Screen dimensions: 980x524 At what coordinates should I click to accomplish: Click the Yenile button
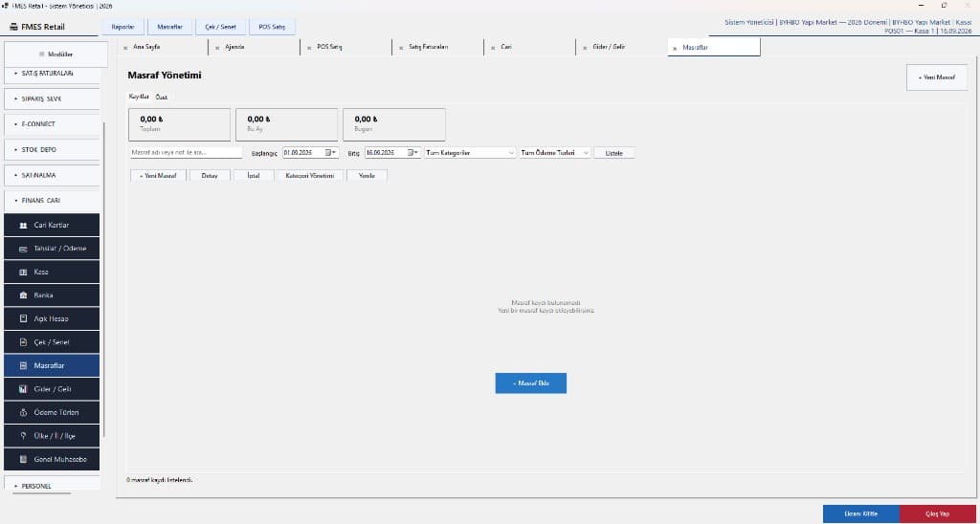pyautogui.click(x=367, y=176)
